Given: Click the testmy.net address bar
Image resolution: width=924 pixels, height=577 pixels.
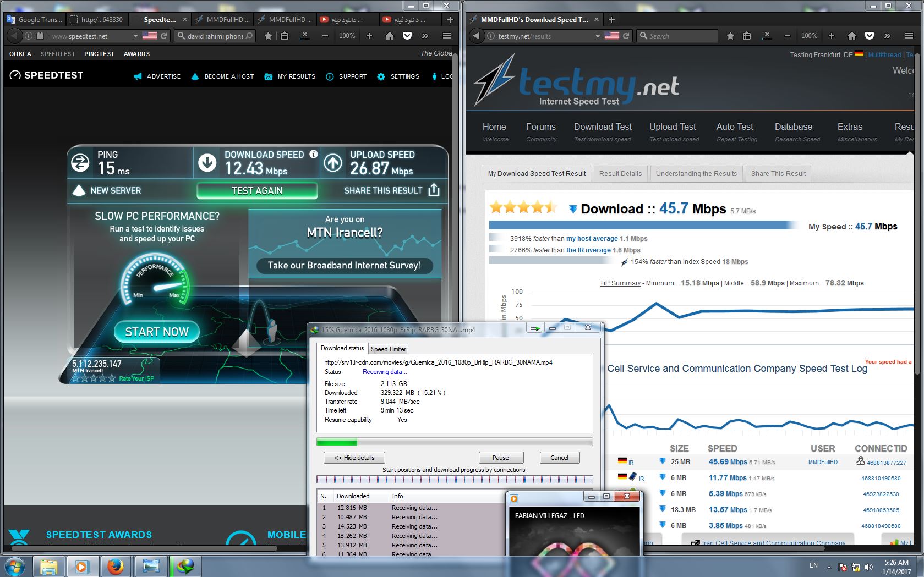Looking at the screenshot, I should pos(544,36).
